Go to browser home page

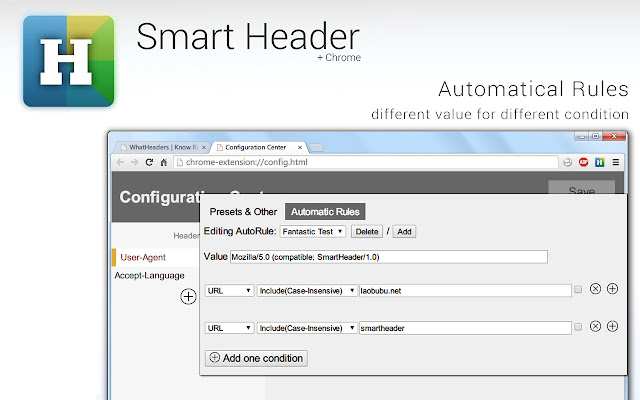pyautogui.click(x=164, y=162)
